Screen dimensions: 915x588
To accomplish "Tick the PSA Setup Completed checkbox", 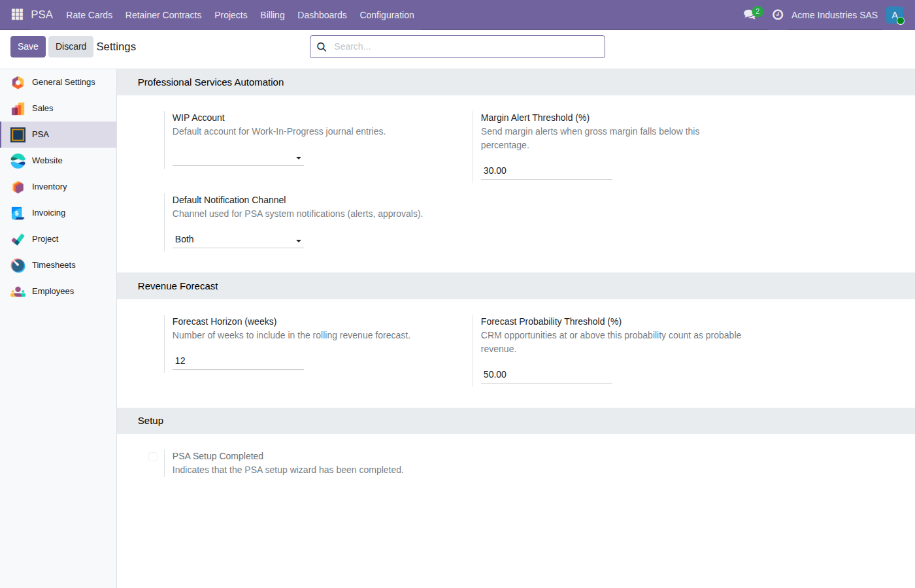I will (x=153, y=457).
